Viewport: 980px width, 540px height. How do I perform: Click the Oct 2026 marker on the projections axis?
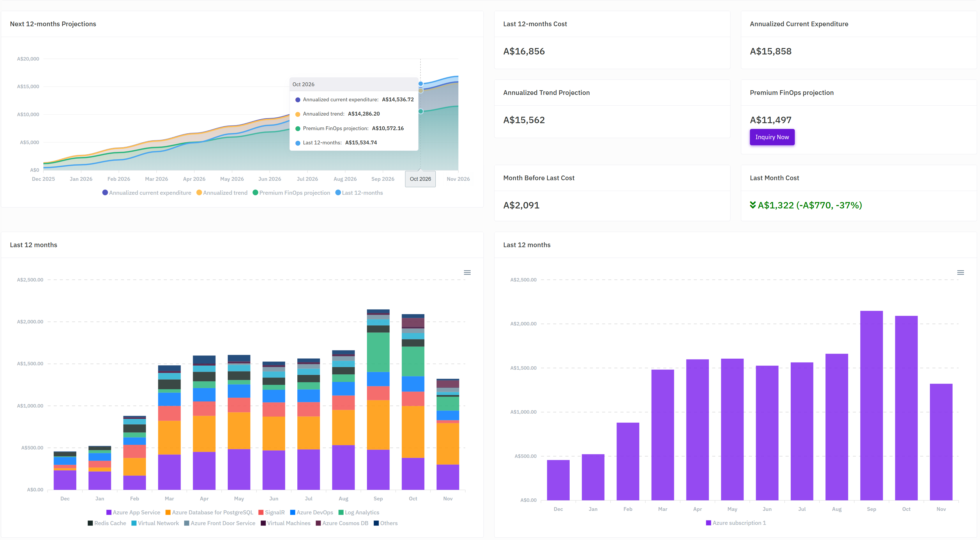(x=420, y=179)
